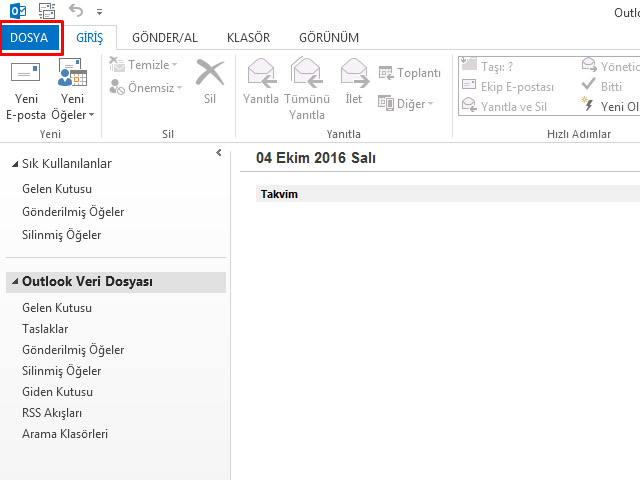The width and height of the screenshot is (640, 480).
Task: Open RSS Akışları folder
Action: [x=52, y=413]
